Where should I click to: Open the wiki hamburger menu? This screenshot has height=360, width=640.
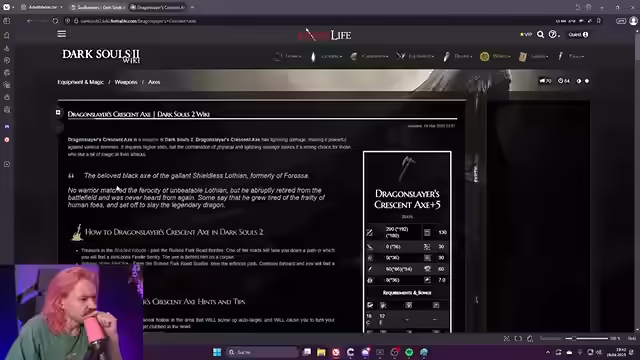point(62,34)
